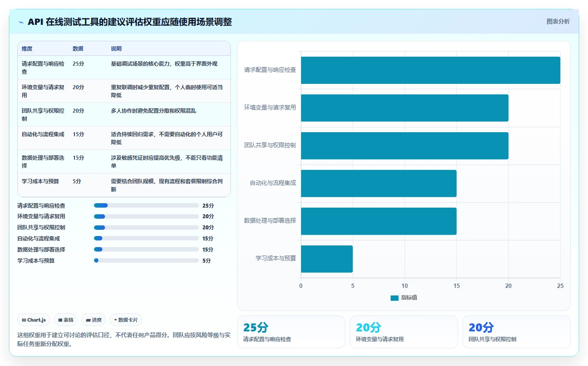The width and height of the screenshot is (588, 366).
Task: Click the table cell 涉及敏感凭证时应提高优先级
Action: [x=167, y=162]
